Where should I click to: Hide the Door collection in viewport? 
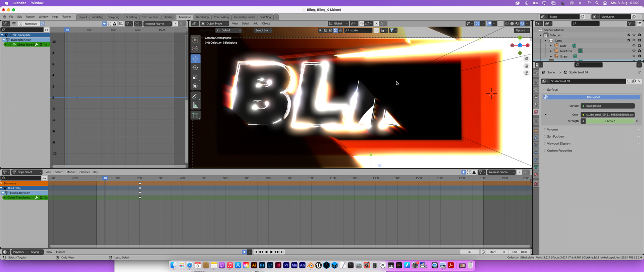634,46
